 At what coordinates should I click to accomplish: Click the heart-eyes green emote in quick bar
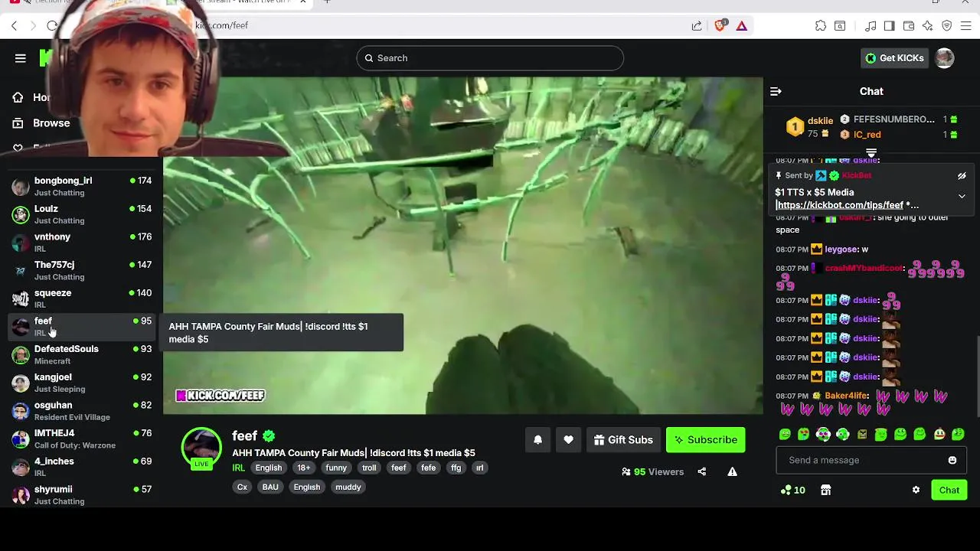click(x=803, y=435)
